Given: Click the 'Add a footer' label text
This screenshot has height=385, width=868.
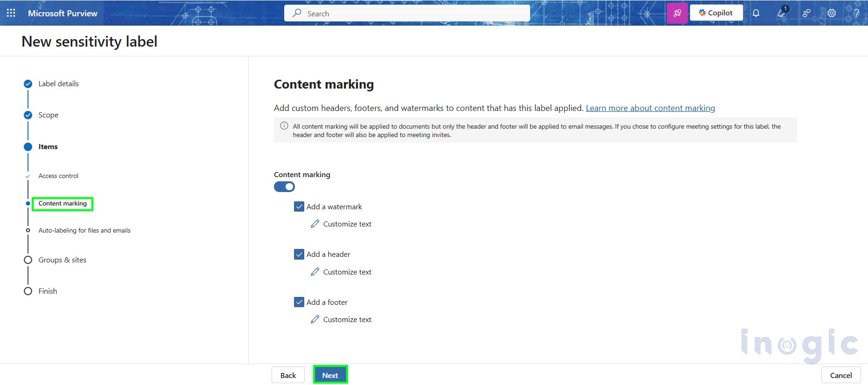Looking at the screenshot, I should point(327,302).
